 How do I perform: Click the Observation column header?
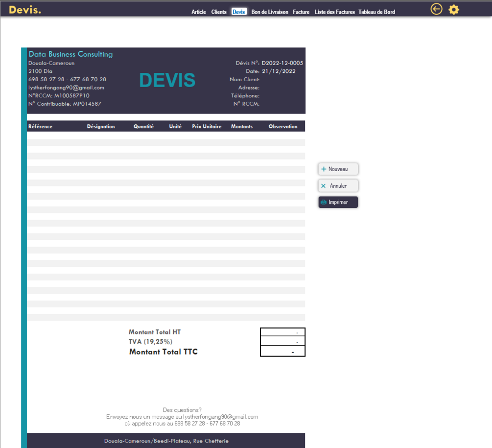pyautogui.click(x=283, y=126)
